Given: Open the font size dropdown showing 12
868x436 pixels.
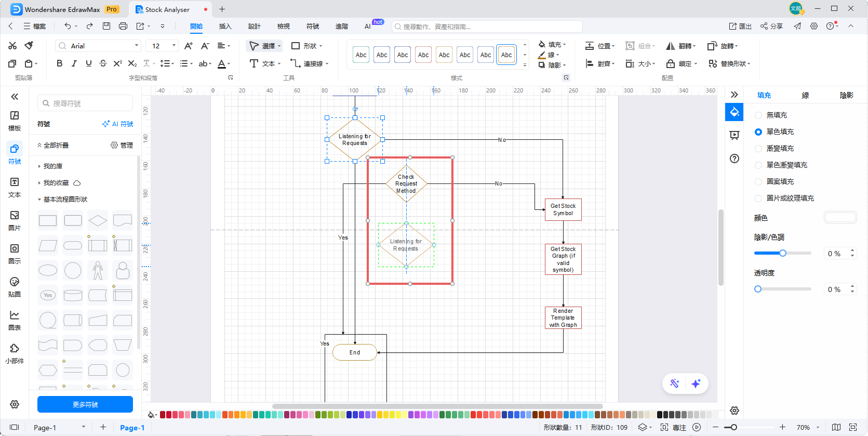Looking at the screenshot, I should coord(162,46).
